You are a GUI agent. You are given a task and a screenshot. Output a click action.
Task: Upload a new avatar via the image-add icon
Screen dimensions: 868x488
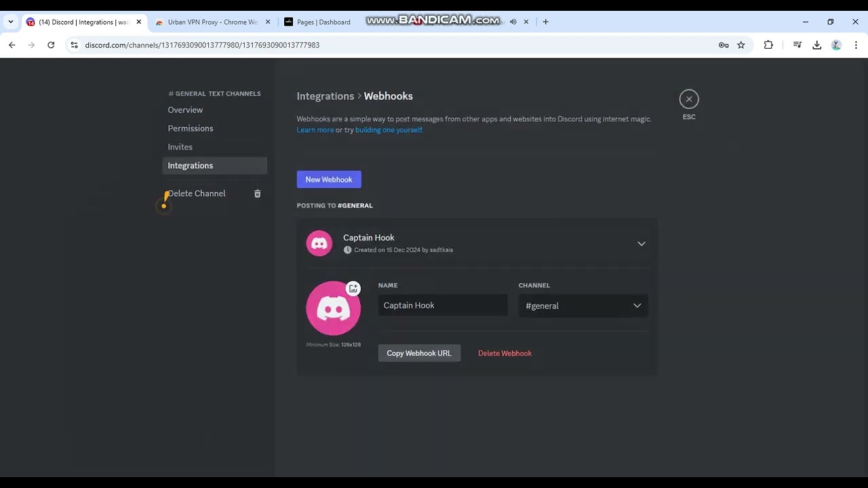[353, 289]
